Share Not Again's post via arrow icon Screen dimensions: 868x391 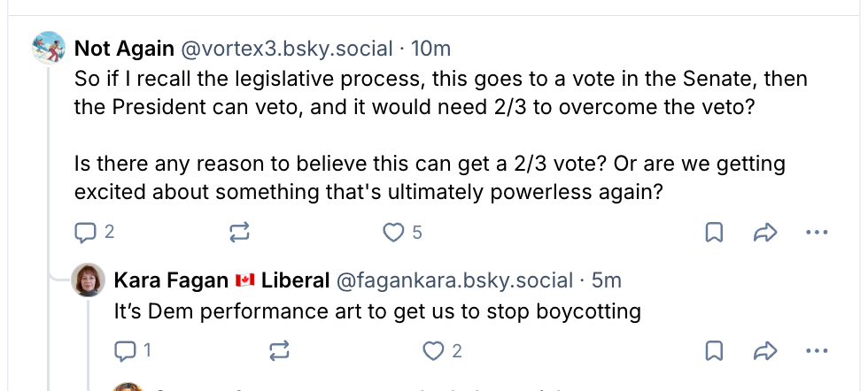pyautogui.click(x=764, y=233)
